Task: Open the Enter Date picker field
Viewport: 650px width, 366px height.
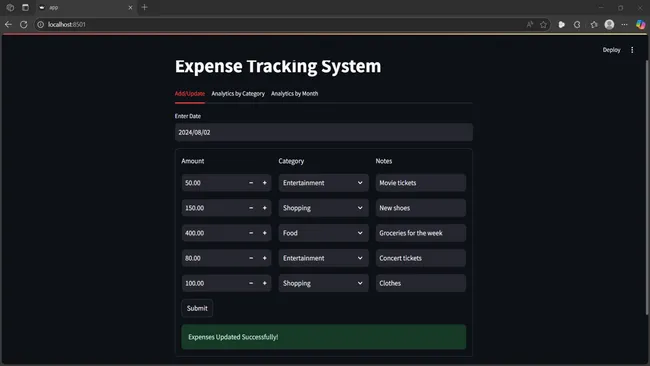Action: point(324,132)
